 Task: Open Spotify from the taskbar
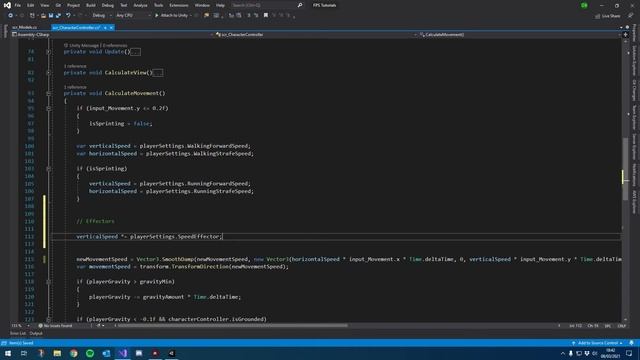click(90, 353)
